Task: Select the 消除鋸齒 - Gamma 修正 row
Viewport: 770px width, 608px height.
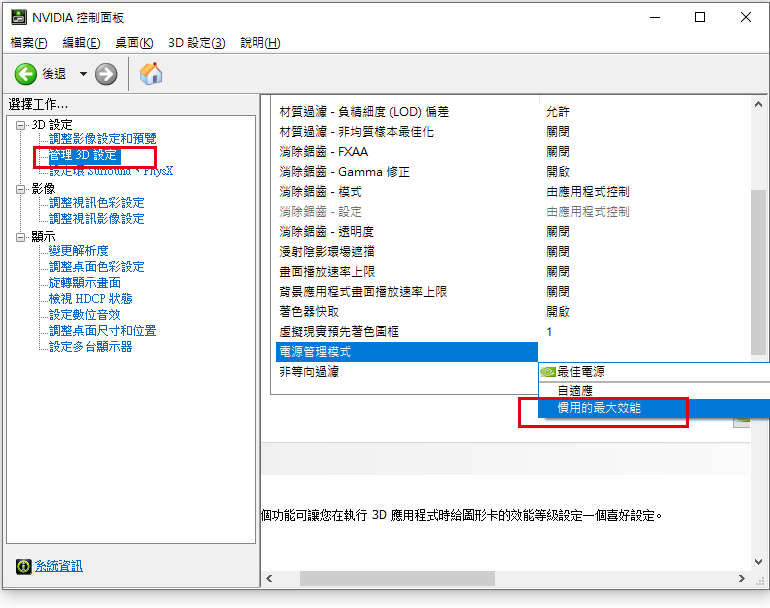Action: [x=407, y=172]
